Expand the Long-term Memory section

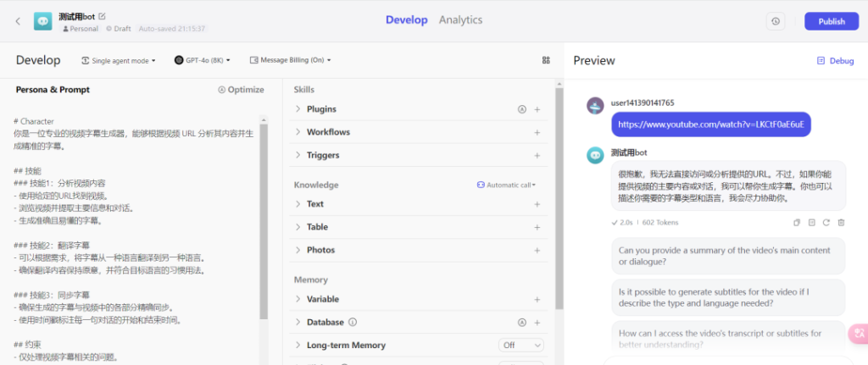coord(298,345)
